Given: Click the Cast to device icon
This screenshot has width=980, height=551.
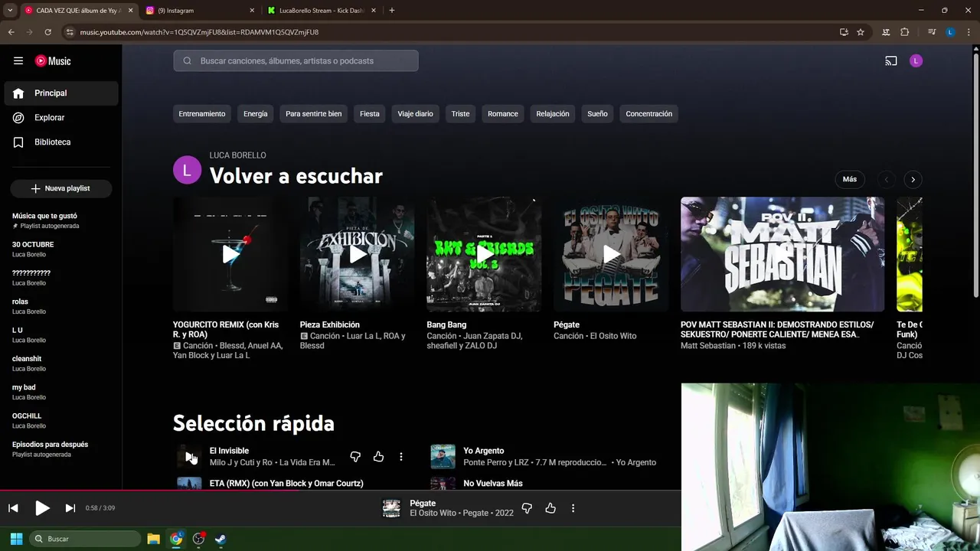Looking at the screenshot, I should pyautogui.click(x=891, y=61).
